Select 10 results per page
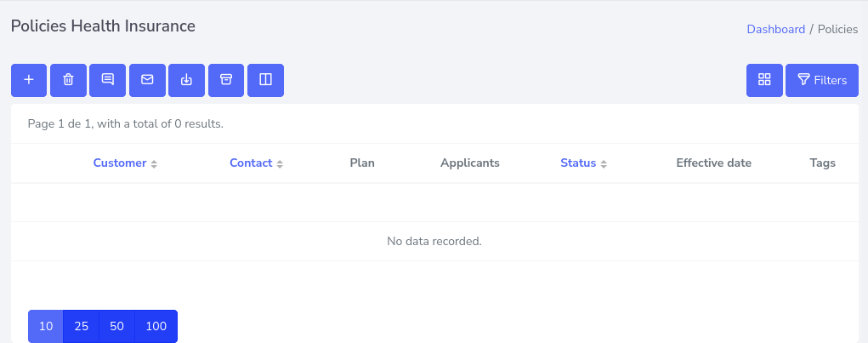The height and width of the screenshot is (343, 868). point(46,326)
